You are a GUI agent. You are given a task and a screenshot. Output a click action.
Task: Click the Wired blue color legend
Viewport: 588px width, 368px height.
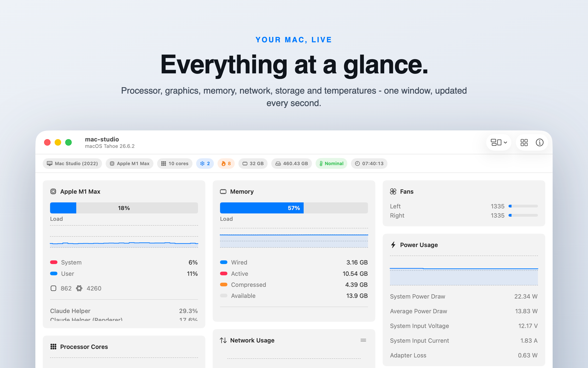pyautogui.click(x=224, y=262)
